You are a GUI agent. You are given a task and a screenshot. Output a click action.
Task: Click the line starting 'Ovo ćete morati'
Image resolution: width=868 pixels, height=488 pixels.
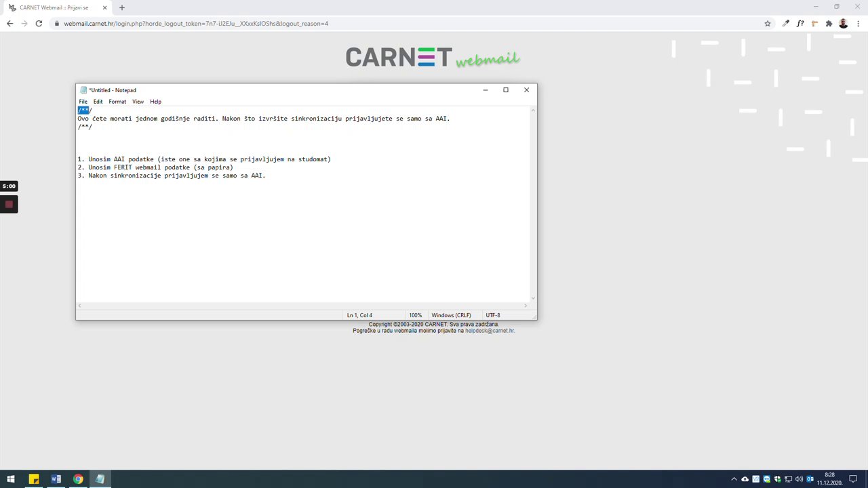pos(264,119)
